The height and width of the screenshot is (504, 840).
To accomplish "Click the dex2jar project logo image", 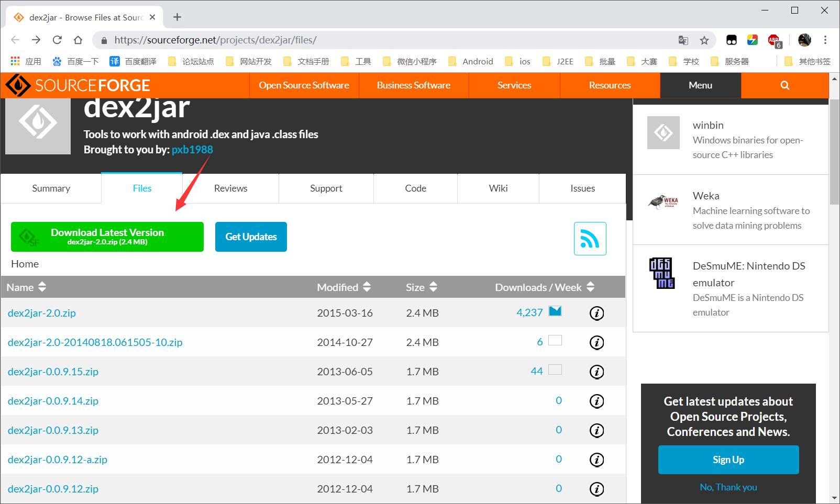I will coord(38,126).
